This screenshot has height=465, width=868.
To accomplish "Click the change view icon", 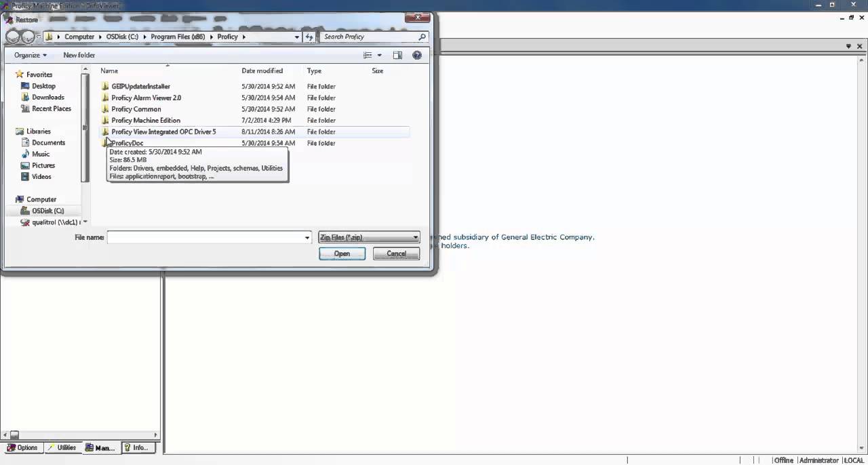I will click(368, 55).
